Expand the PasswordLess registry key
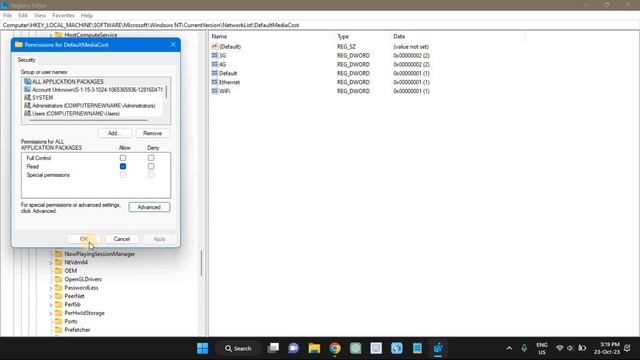This screenshot has height=360, width=640. click(51, 288)
